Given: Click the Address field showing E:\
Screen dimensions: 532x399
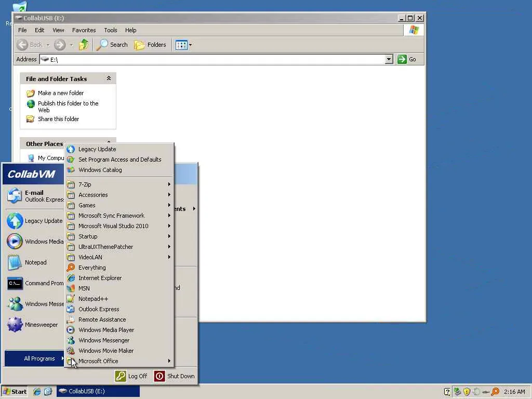Looking at the screenshot, I should [212, 59].
